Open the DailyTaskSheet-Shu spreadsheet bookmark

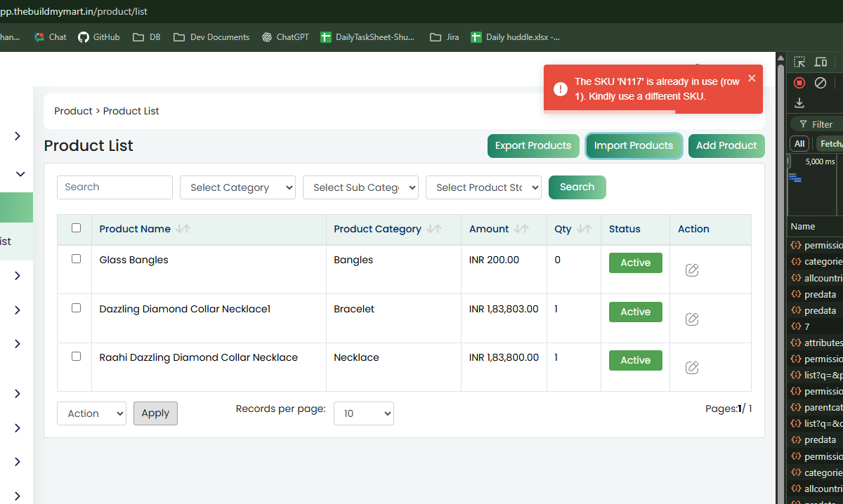[368, 37]
